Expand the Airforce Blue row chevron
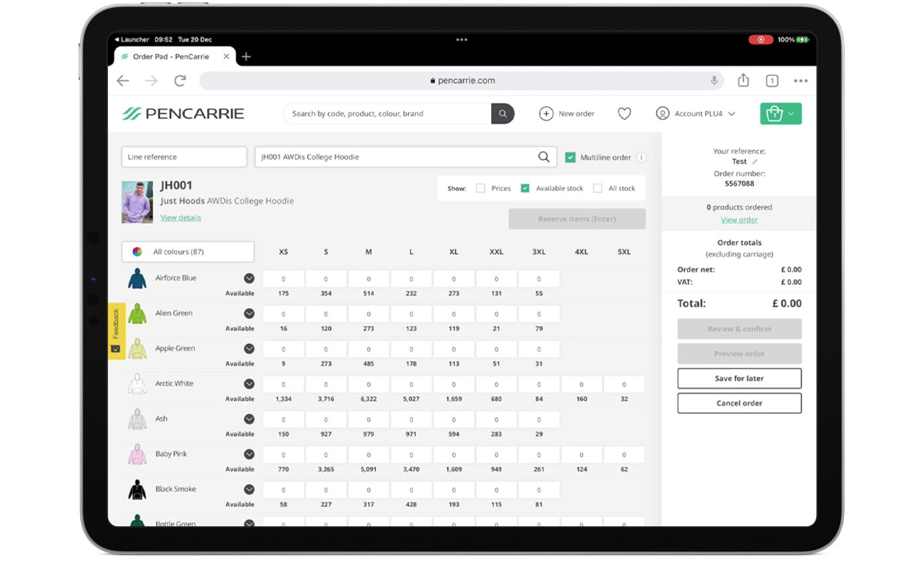Viewport: 924px width, 571px height. 249,279
